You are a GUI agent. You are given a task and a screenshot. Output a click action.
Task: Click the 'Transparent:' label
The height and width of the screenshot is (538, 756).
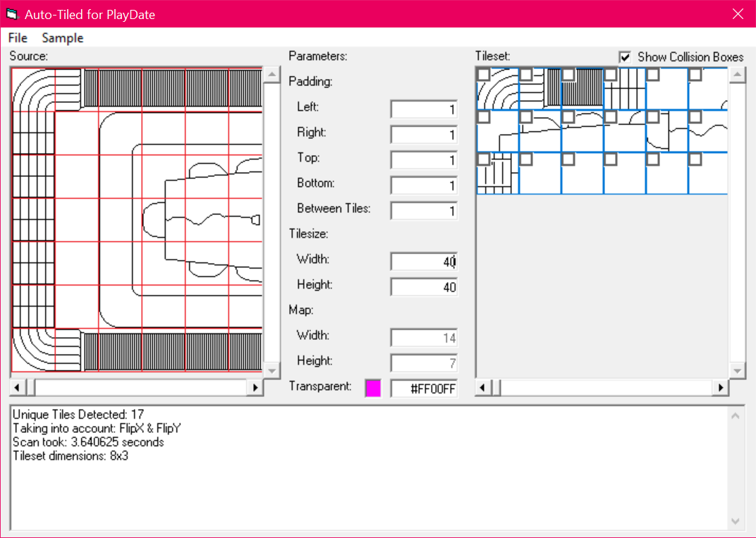pyautogui.click(x=320, y=386)
